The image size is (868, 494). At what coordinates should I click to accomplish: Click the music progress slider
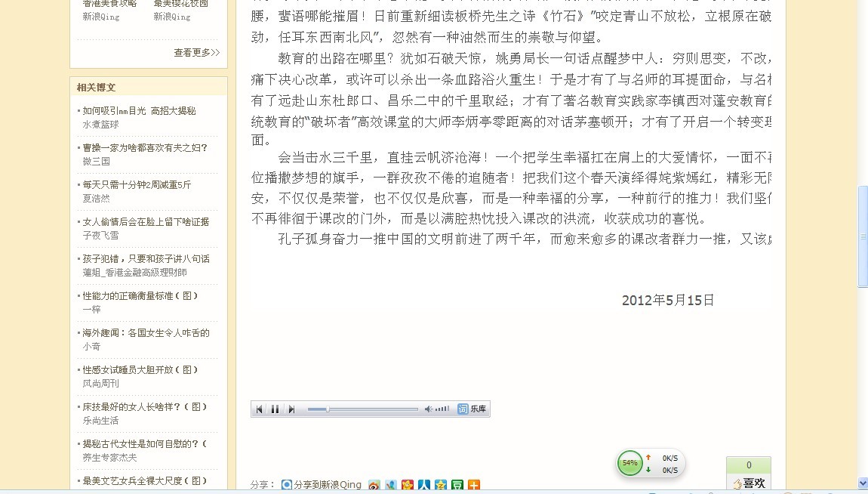[362, 409]
